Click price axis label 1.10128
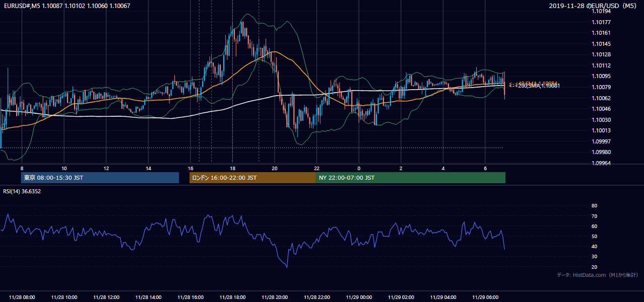Viewport: 644px width, 302px height. 601,54
